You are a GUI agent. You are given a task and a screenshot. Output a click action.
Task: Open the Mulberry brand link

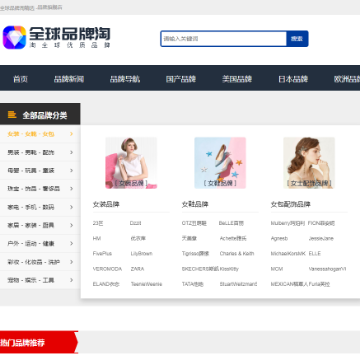pyautogui.click(x=288, y=223)
